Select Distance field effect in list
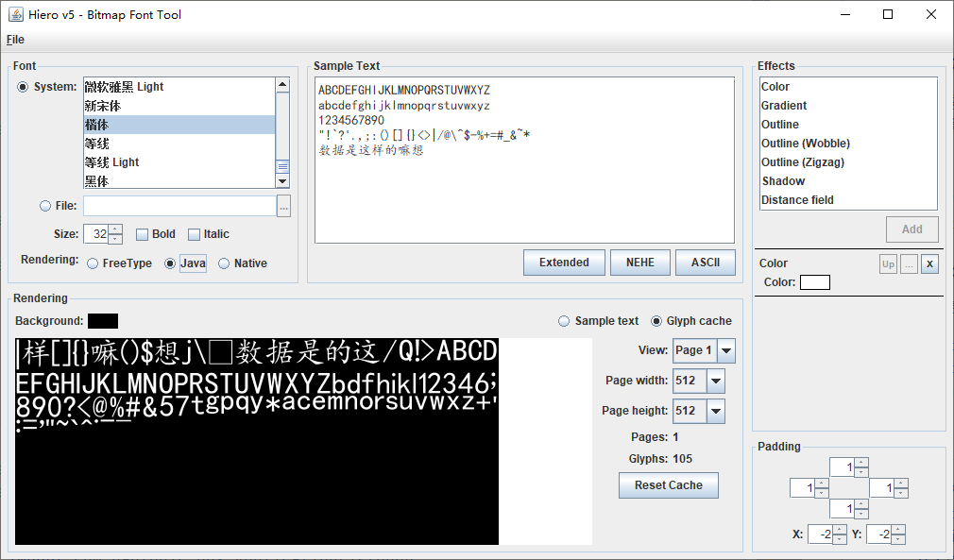Screen dimensions: 954x560 797,200
